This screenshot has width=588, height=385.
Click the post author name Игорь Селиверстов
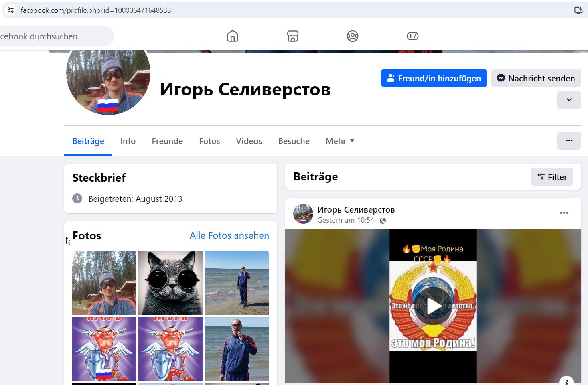(x=356, y=209)
